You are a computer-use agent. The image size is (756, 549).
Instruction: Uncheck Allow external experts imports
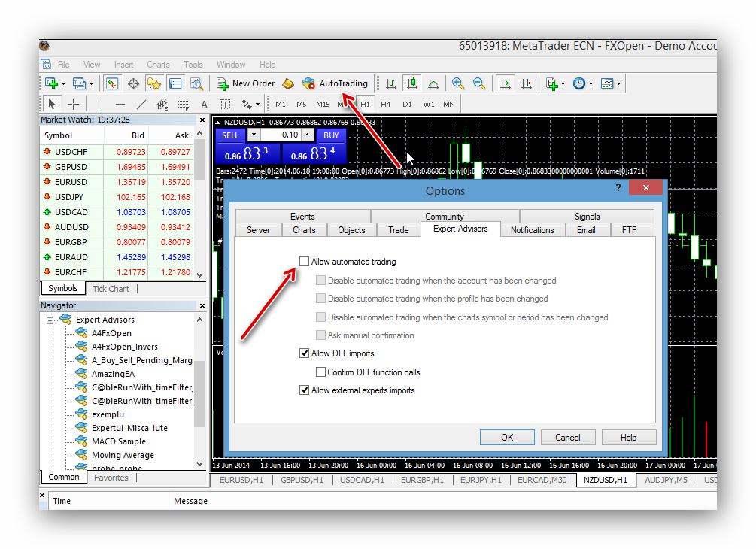tap(304, 390)
